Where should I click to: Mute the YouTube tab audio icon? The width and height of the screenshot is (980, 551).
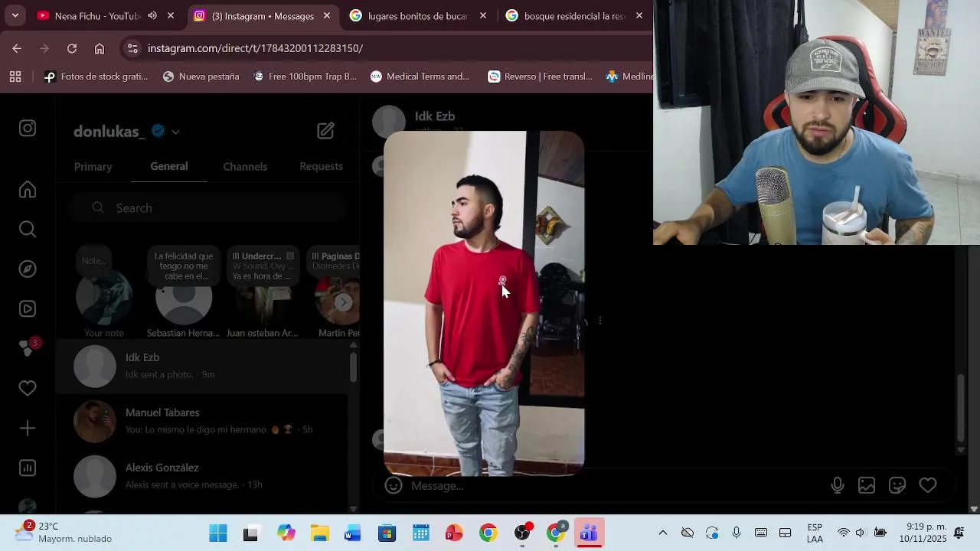[152, 15]
